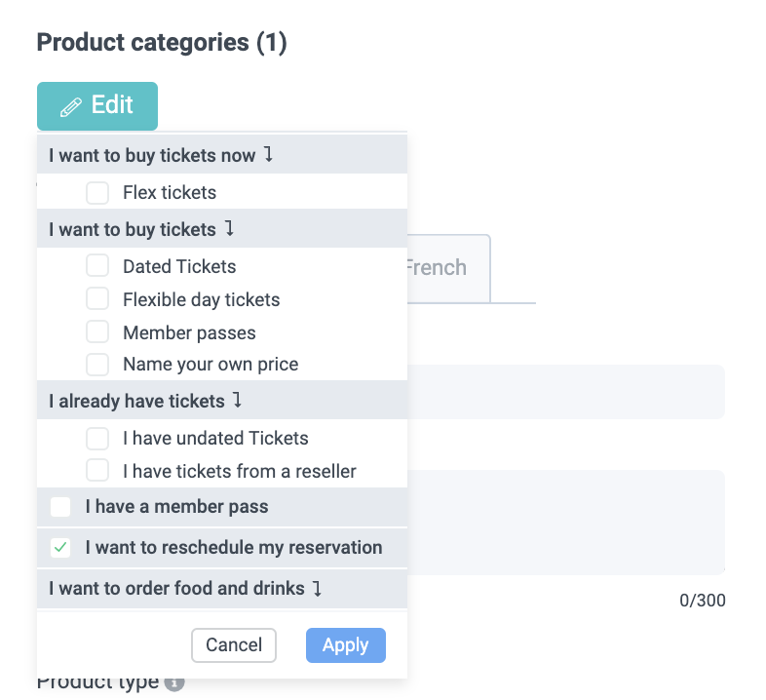Click the description text area
Screen dimensions: 766x700
pyautogui.click(x=565, y=522)
